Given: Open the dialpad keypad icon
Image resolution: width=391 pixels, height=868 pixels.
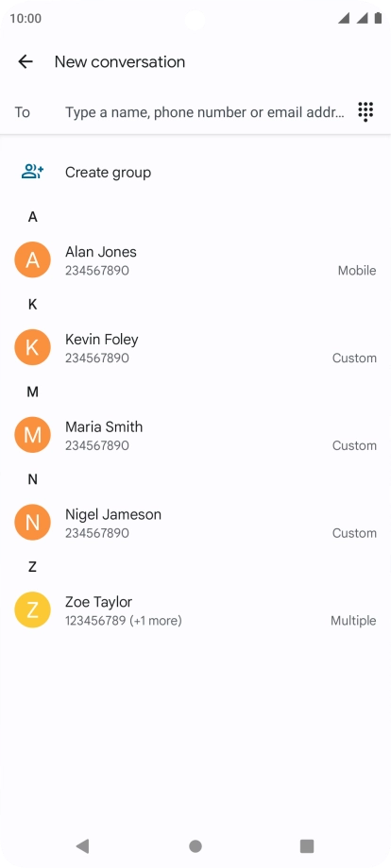Looking at the screenshot, I should (x=365, y=112).
